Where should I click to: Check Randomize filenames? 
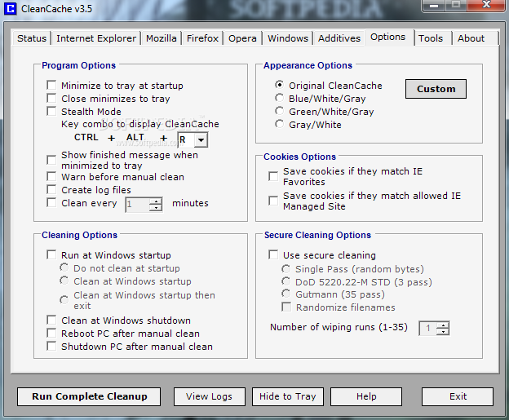286,307
